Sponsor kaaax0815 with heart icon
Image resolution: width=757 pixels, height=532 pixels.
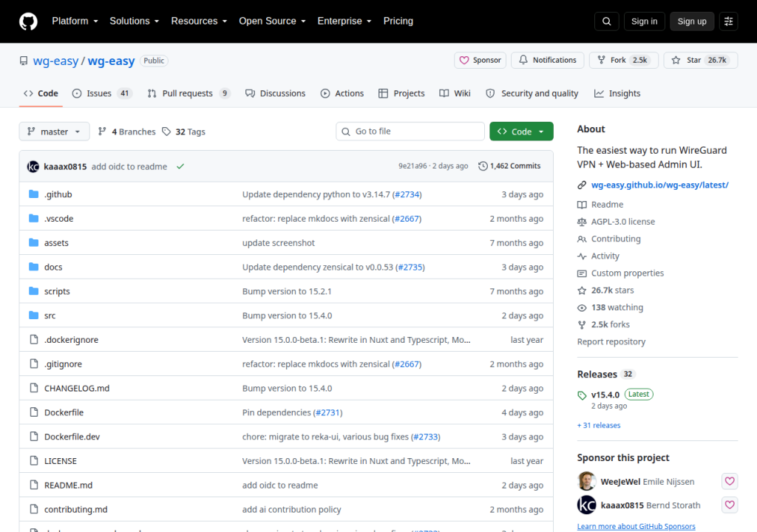pos(730,505)
